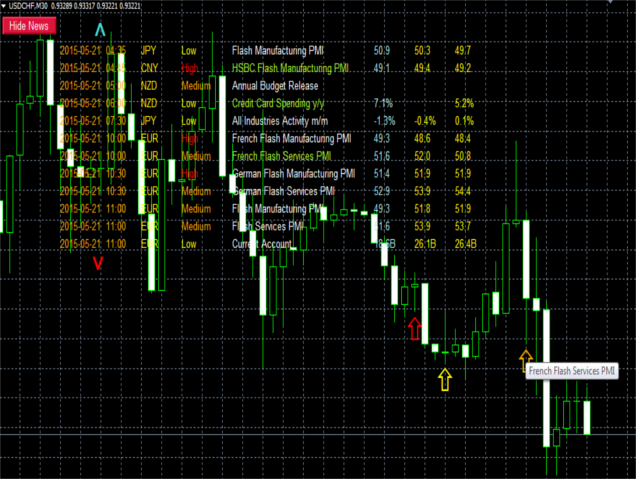Select Credit Card Spending y/y event
Image resolution: width=640 pixels, height=480 pixels.
[278, 103]
